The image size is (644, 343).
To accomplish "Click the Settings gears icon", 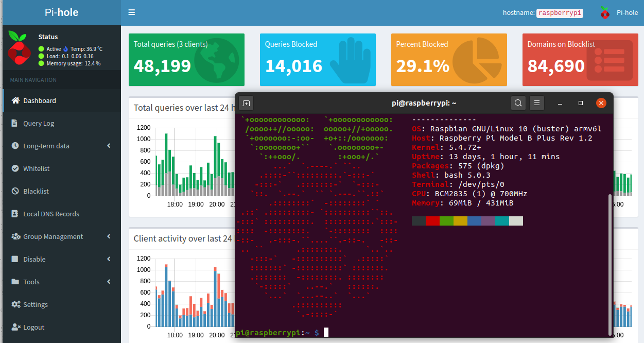I will pyautogui.click(x=16, y=304).
